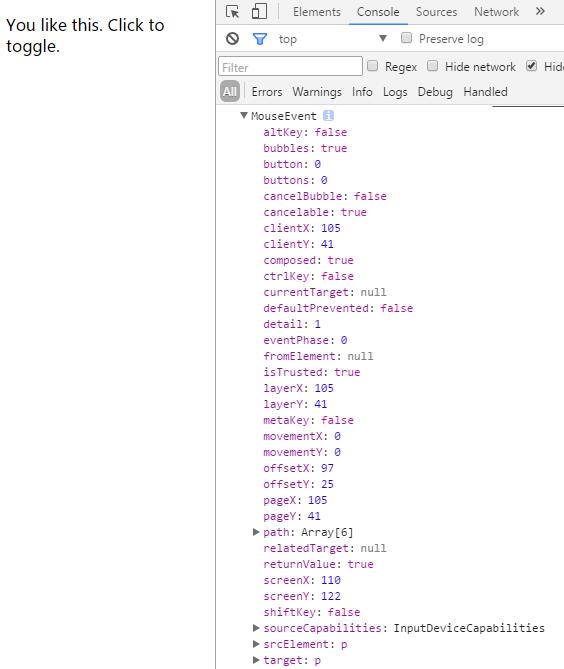The height and width of the screenshot is (669, 564).
Task: Check the Hide network option
Action: [433, 66]
